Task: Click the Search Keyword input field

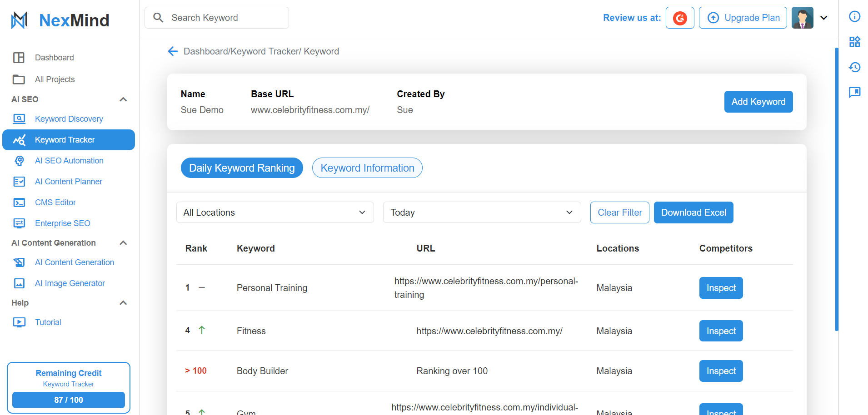Action: coord(217,18)
